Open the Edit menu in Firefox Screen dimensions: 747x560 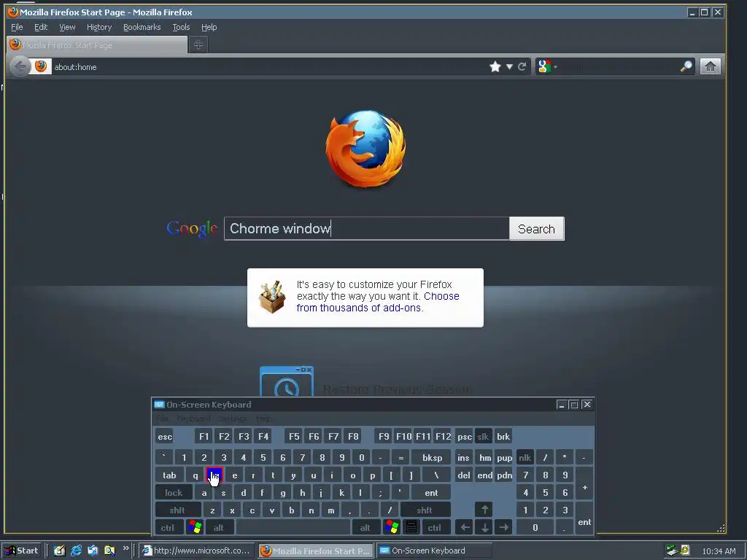tap(41, 27)
